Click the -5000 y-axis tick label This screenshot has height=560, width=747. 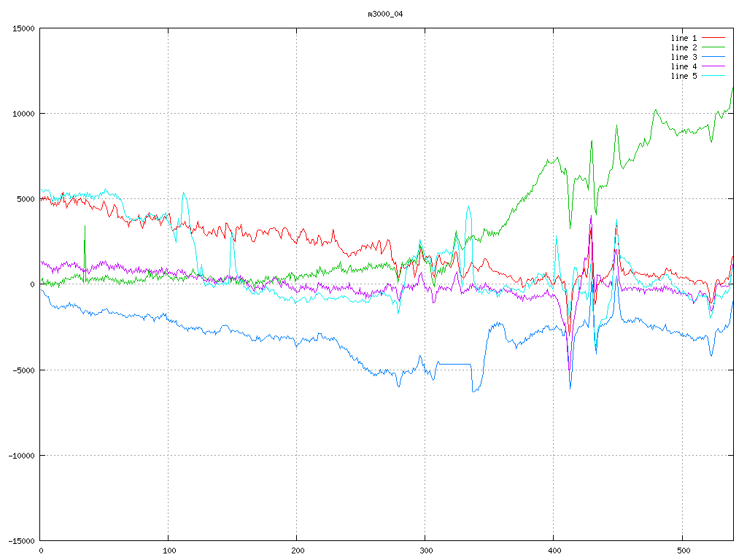tap(23, 370)
